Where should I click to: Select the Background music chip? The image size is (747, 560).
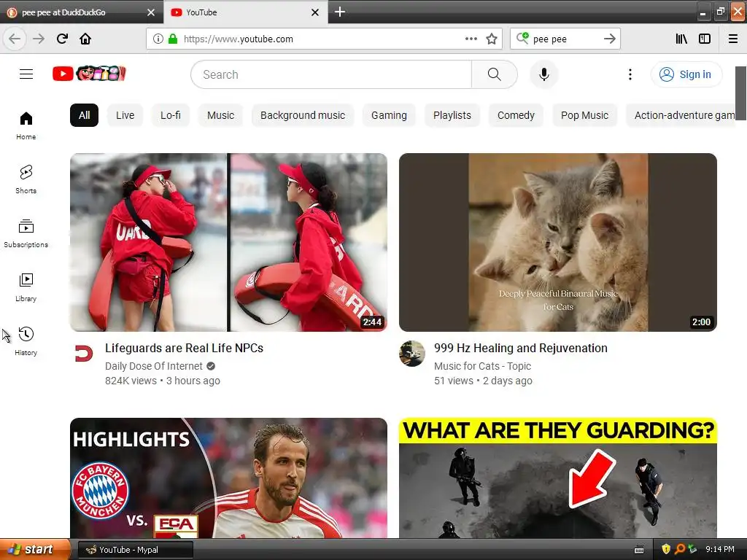pos(303,115)
